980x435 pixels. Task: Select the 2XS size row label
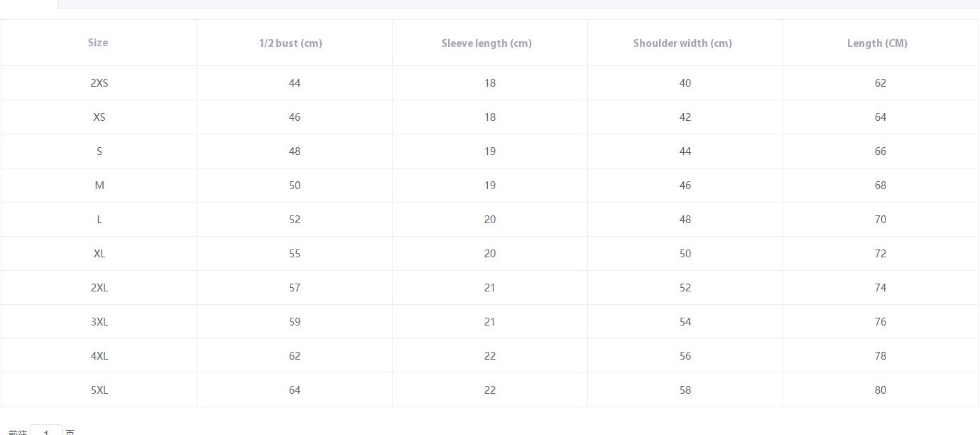(x=99, y=83)
